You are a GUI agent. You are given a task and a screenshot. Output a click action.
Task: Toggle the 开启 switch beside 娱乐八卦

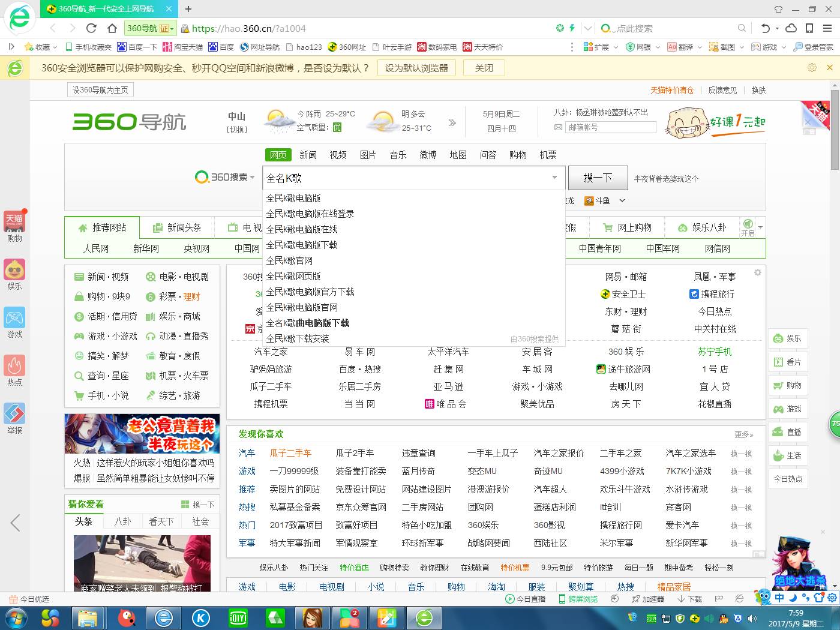[x=748, y=227]
